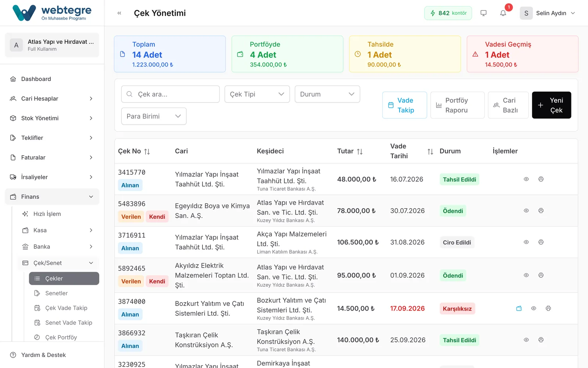Image resolution: width=588 pixels, height=368 pixels.
Task: Sort table by Çek No
Action: tap(147, 152)
